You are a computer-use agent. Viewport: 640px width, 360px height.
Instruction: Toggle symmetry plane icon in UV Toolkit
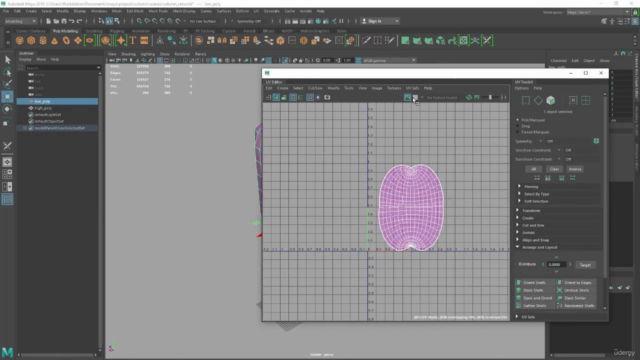[596, 141]
